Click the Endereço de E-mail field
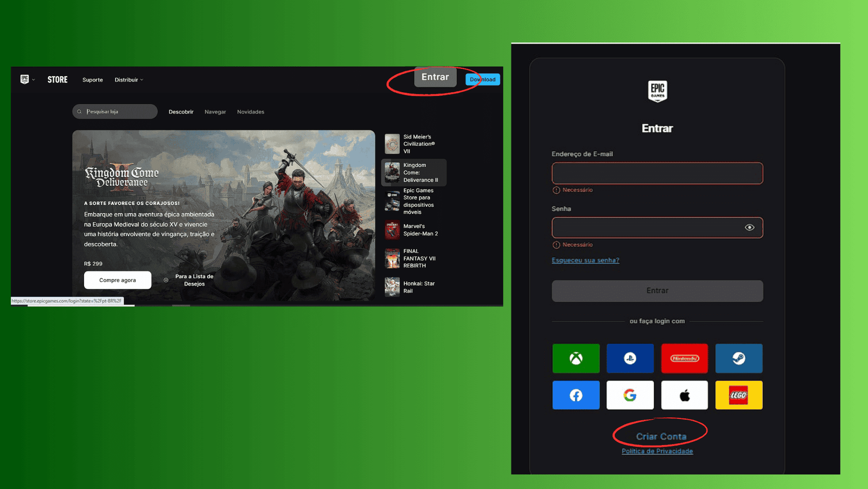 pos(657,173)
